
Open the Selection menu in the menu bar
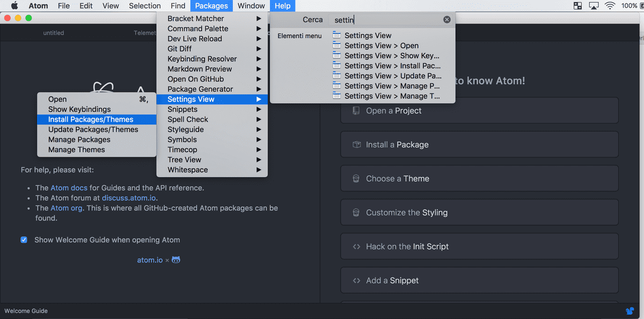pos(144,6)
